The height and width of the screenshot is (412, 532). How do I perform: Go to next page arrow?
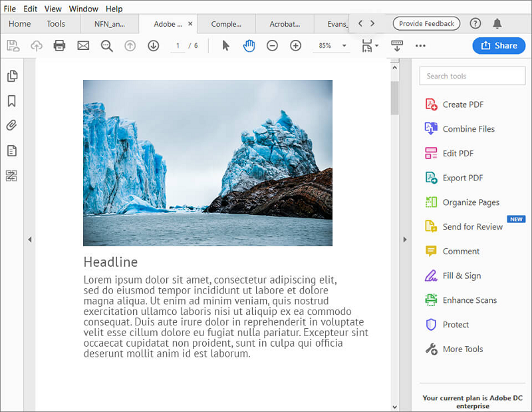(154, 46)
